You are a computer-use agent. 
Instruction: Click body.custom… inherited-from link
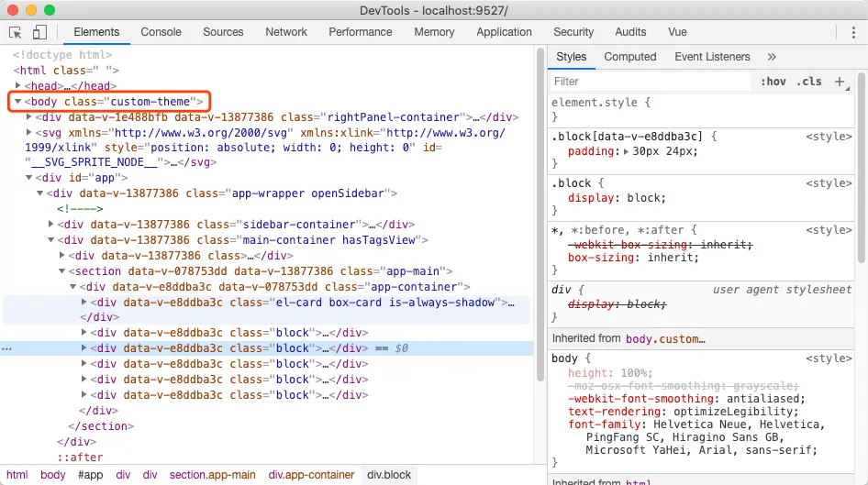665,339
